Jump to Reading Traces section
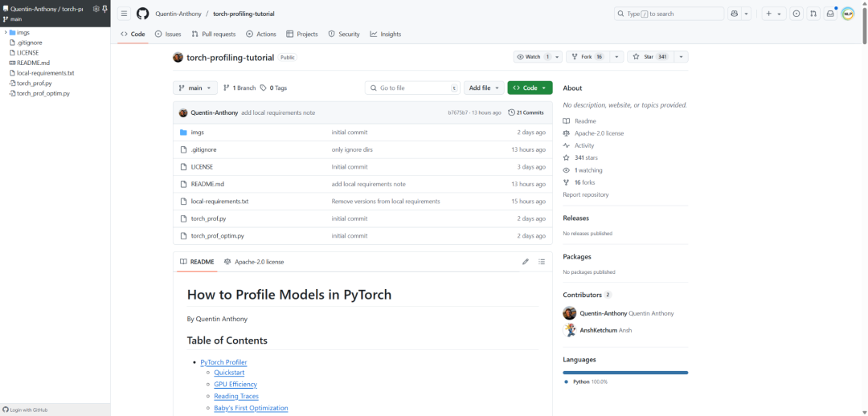 236,396
